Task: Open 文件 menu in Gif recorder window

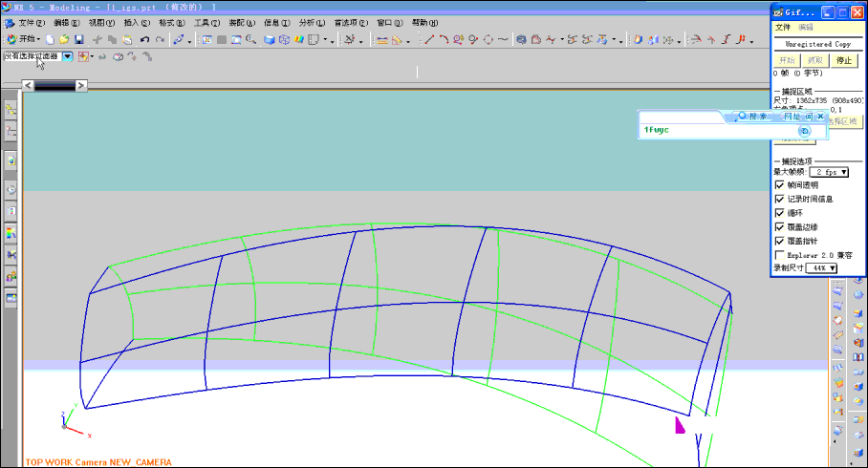Action: click(x=783, y=27)
